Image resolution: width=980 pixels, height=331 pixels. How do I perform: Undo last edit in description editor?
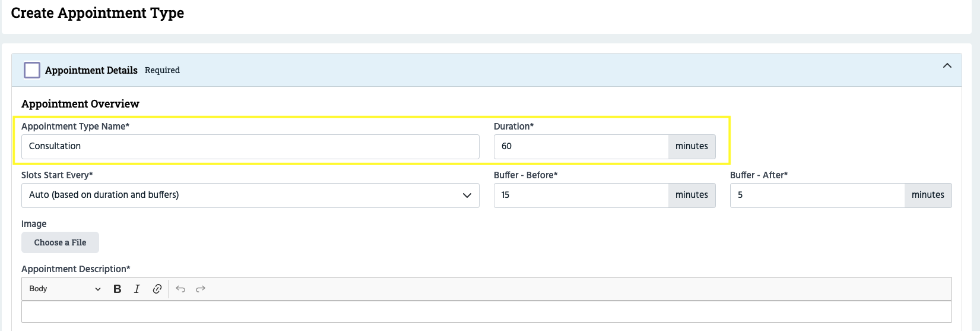tap(180, 289)
